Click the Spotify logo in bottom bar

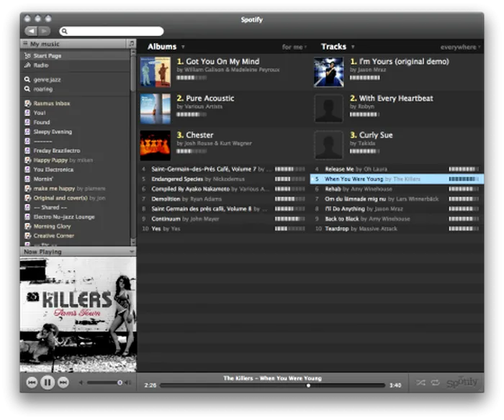click(x=462, y=383)
